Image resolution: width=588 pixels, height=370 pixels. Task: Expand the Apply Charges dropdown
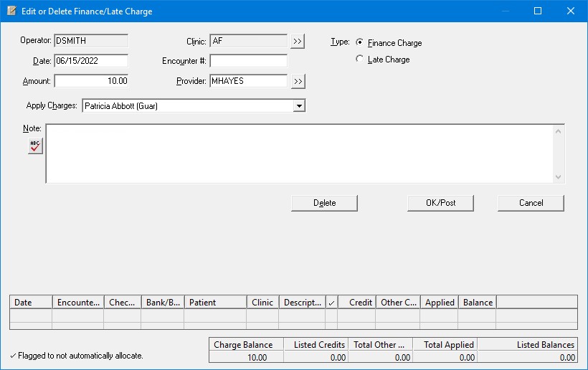pos(300,106)
